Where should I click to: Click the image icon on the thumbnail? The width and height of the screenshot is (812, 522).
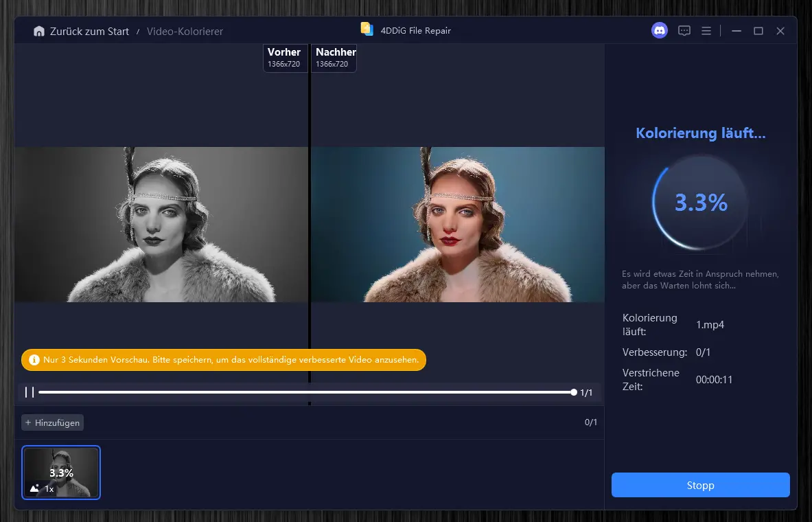pos(34,488)
